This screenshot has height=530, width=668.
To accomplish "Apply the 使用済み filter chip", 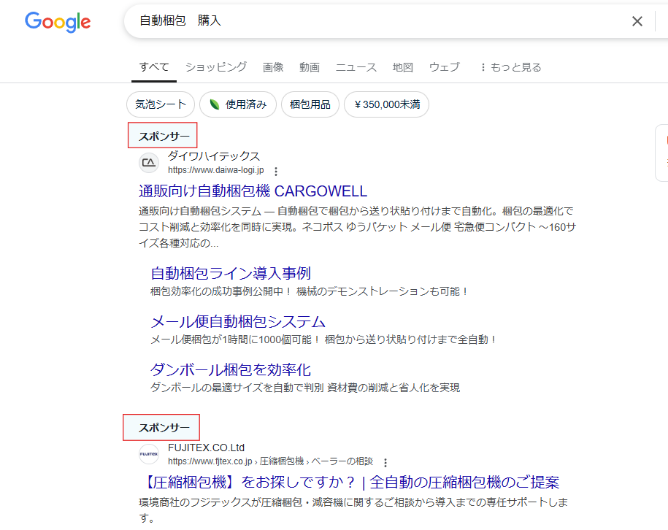I will pyautogui.click(x=238, y=104).
